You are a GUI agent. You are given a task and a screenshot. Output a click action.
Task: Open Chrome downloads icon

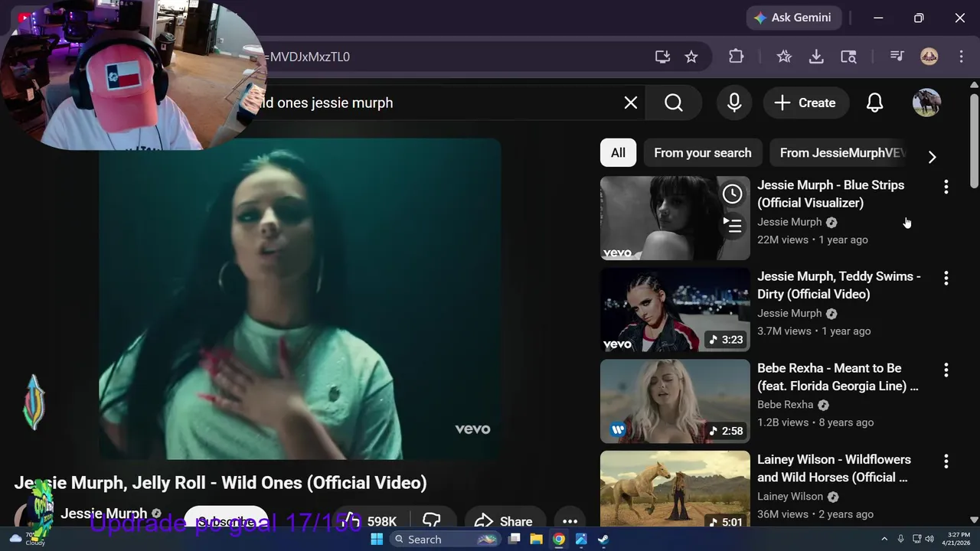tap(816, 57)
